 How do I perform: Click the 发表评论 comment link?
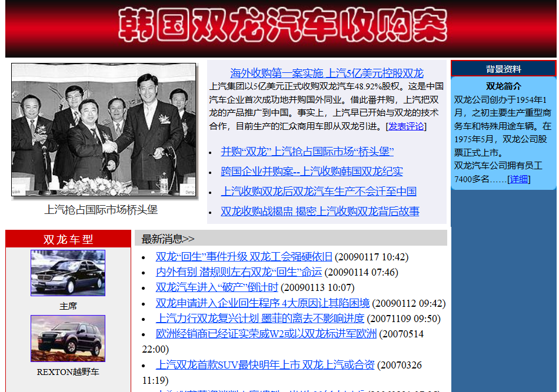pyautogui.click(x=406, y=126)
